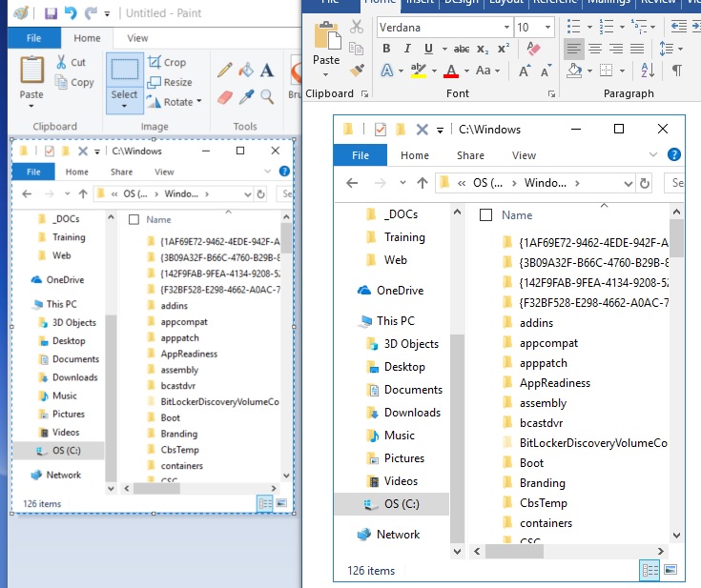Click the Word Cut scissors icon
Screen dimensions: 701x588
[357, 27]
